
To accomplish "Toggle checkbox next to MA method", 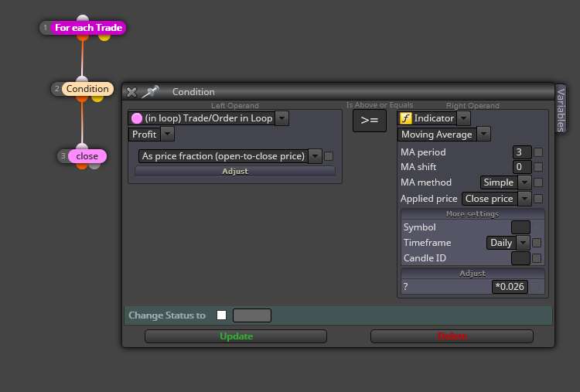I will point(538,182).
